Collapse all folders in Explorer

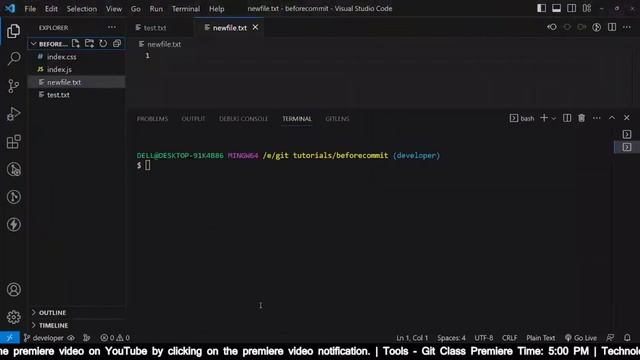117,43
